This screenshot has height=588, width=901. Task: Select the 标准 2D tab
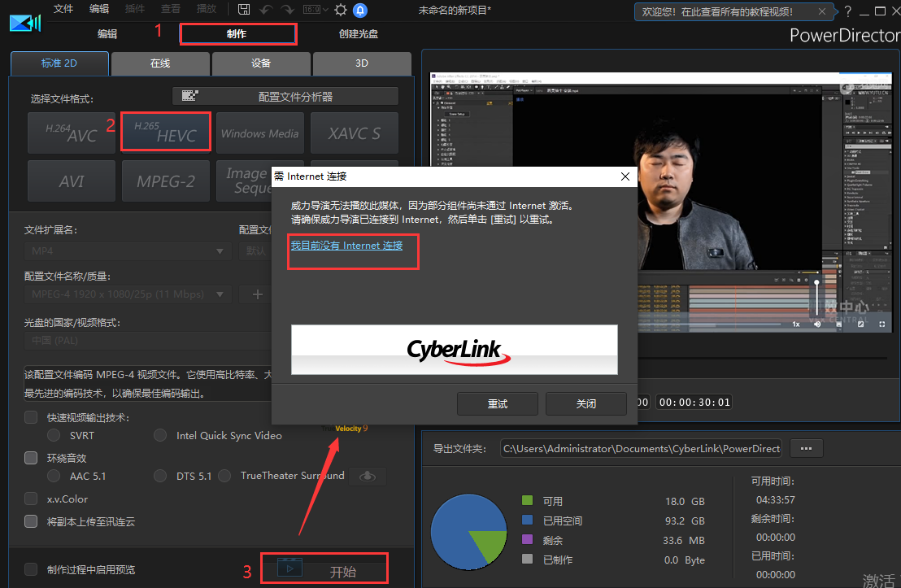pos(59,63)
